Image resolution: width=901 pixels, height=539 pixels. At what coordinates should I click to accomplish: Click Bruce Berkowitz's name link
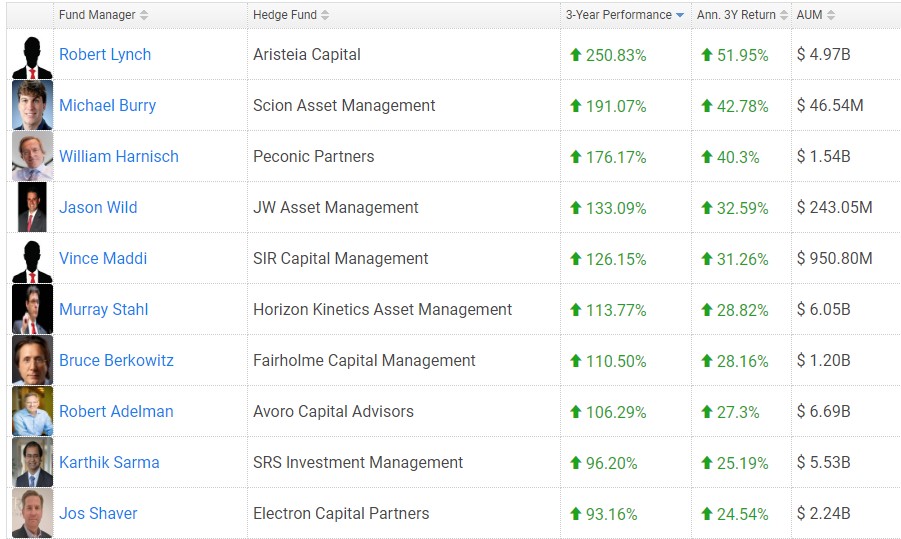tap(116, 361)
